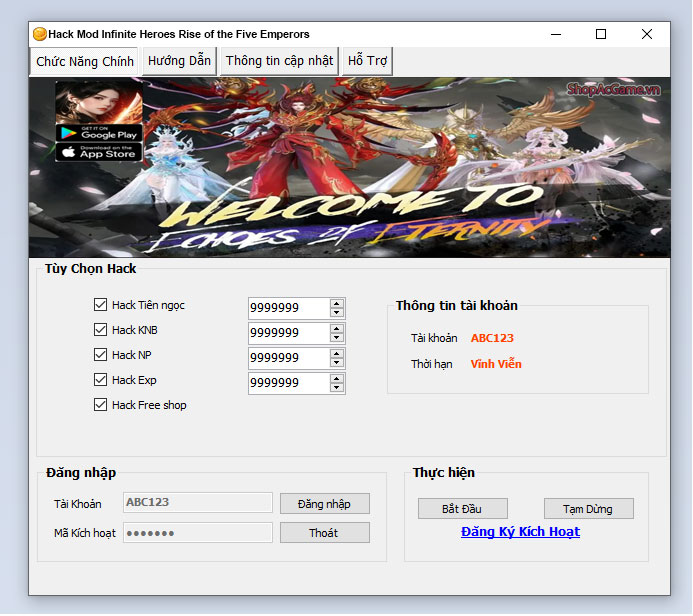Click the game character thumbnail in banner
Screen dimensions: 693x616
click(99, 103)
